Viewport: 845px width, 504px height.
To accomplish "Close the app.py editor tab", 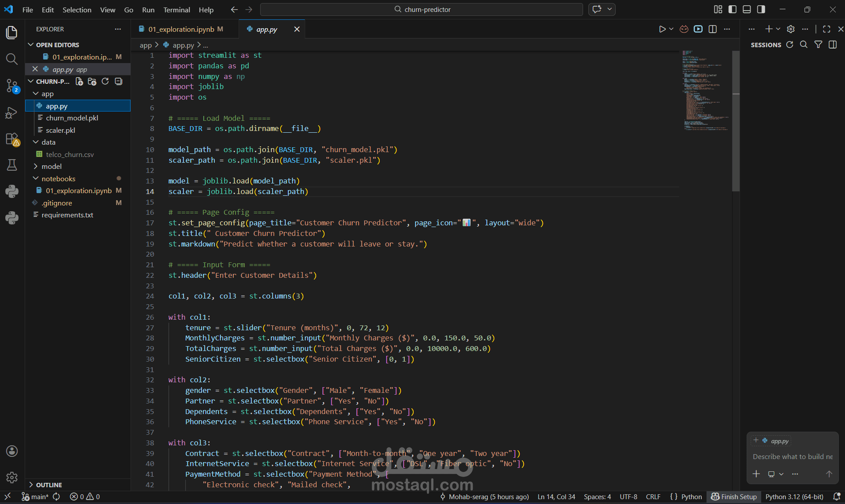I will pos(297,29).
